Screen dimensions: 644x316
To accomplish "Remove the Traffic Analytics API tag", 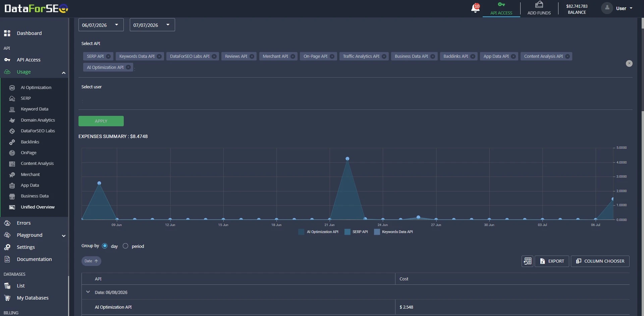I will 384,56.
